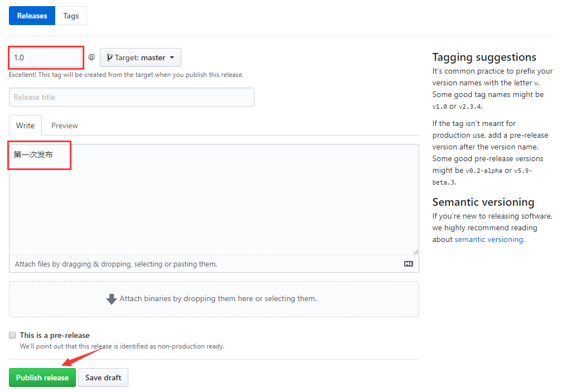Click the tag version field containing 1.0
The width and height of the screenshot is (566, 392).
(x=46, y=57)
